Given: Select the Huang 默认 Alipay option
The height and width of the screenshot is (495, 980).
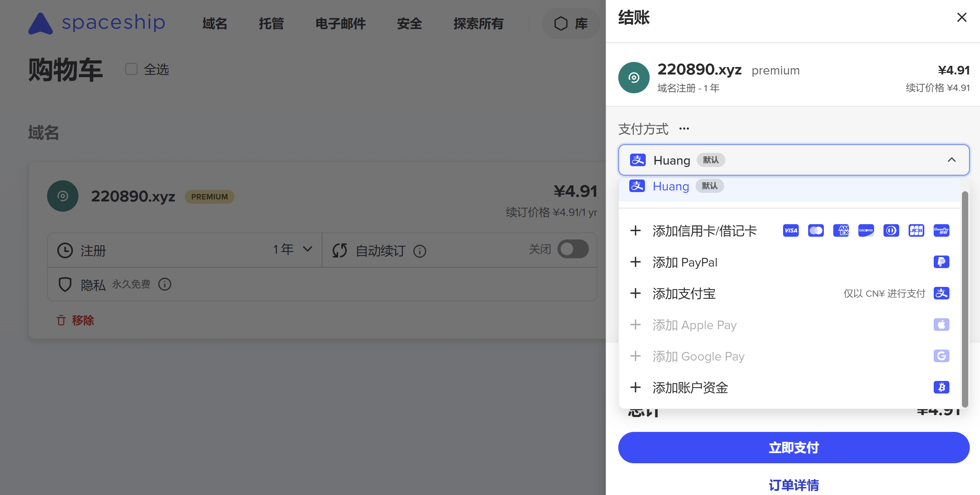Looking at the screenshot, I should [x=789, y=189].
